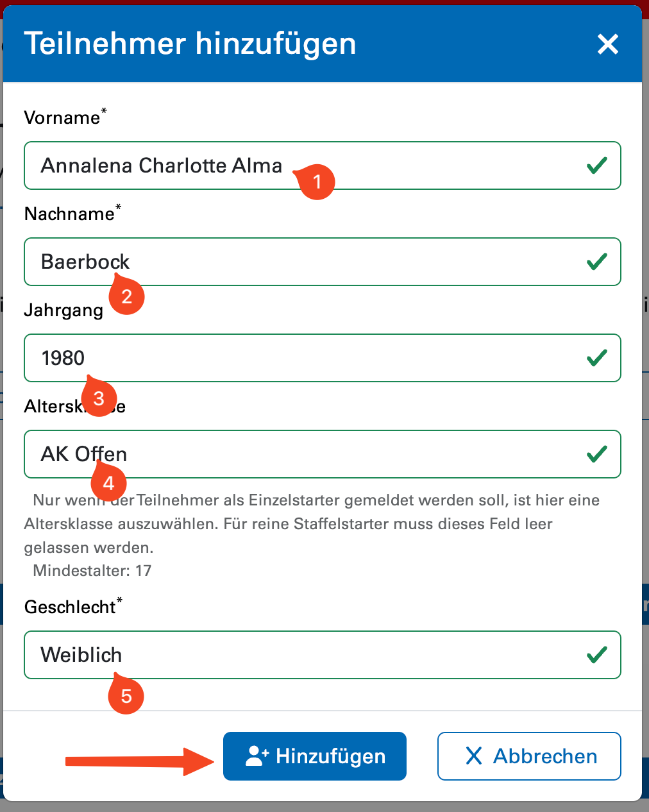Click the validation checkmark in Jahrgang field
The image size is (649, 812).
click(597, 358)
